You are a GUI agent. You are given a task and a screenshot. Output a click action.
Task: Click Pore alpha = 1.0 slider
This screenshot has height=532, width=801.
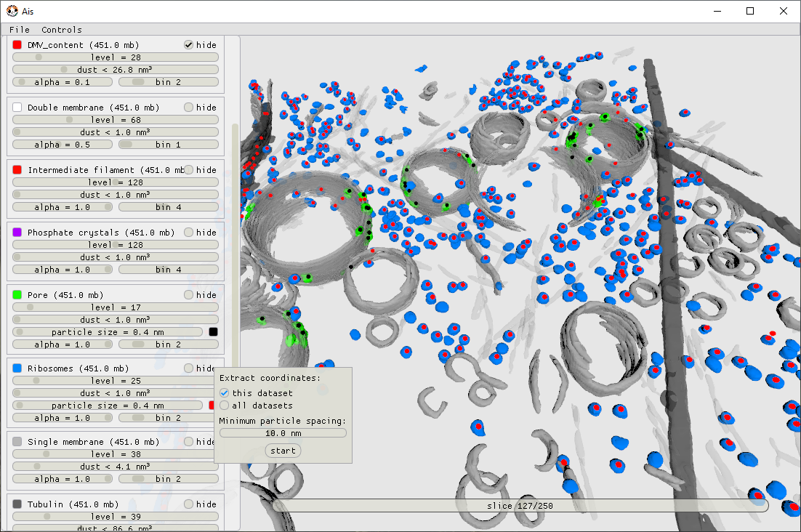coord(63,344)
